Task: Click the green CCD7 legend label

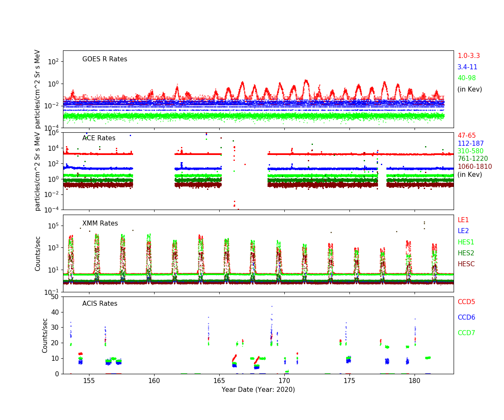Action: pos(466,333)
